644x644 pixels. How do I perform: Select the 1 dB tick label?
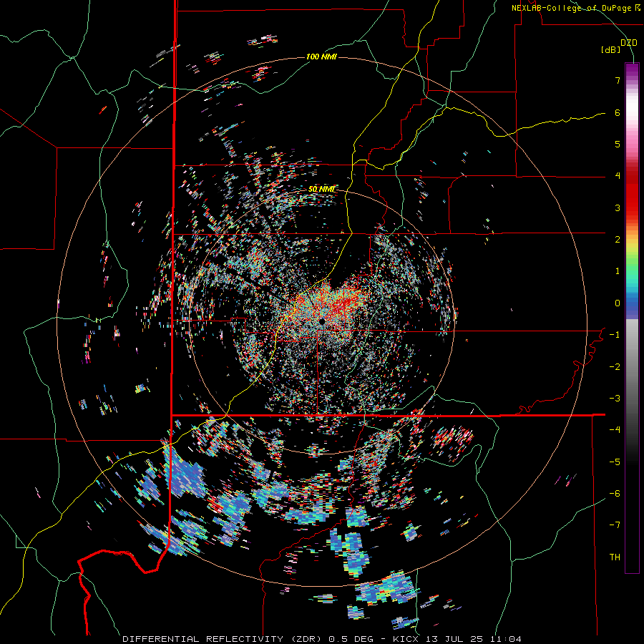[618, 271]
